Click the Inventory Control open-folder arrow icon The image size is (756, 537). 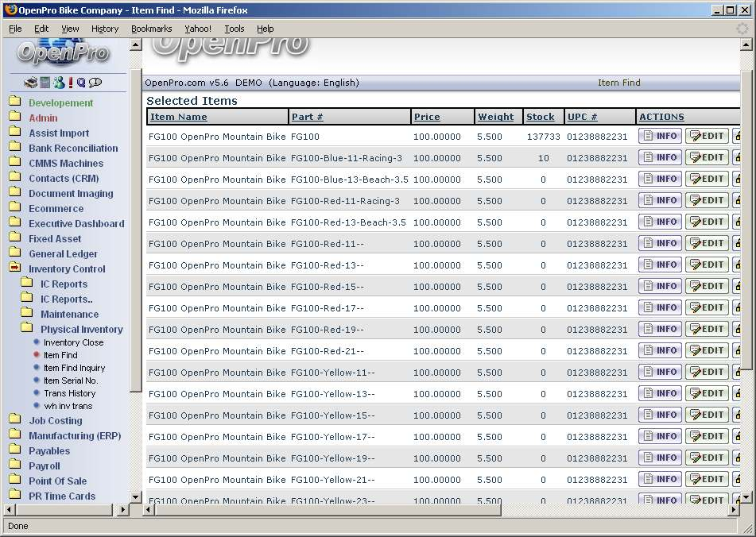pos(14,268)
